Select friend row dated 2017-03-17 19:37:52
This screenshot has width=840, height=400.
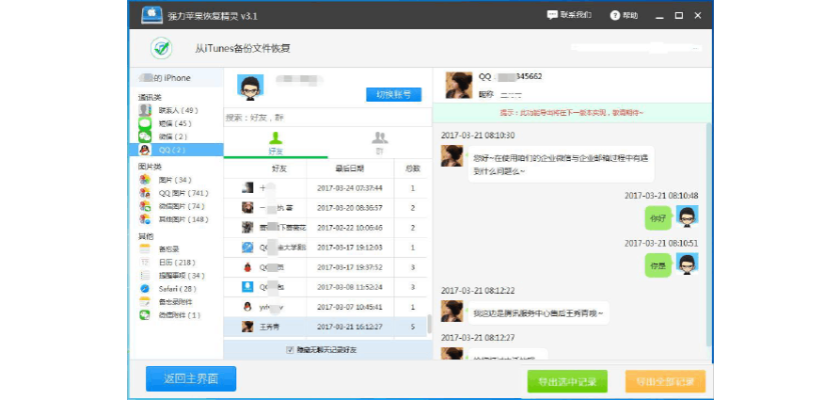[x=325, y=267]
